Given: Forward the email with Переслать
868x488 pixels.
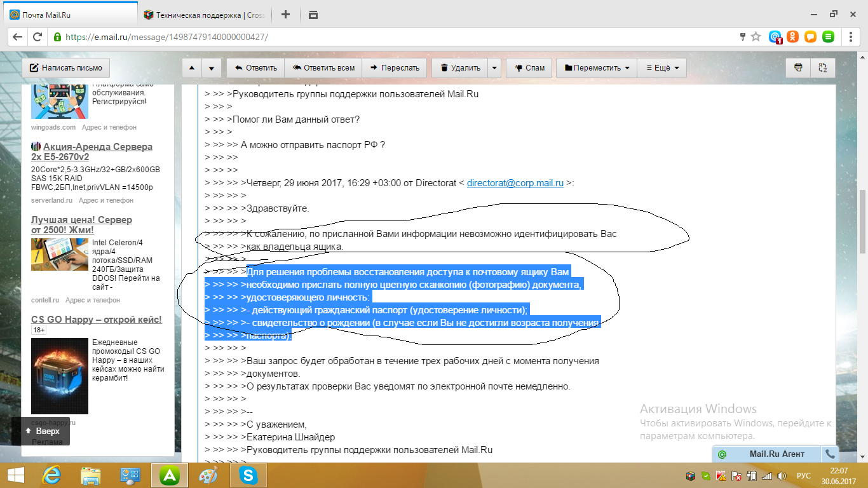Looking at the screenshot, I should click(395, 68).
